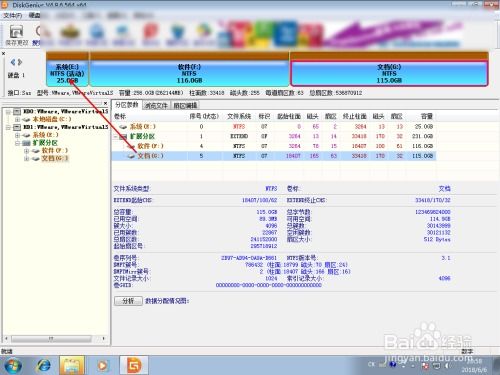
Task: Switch to DiskGenius taskbar icon
Action: pyautogui.click(x=134, y=365)
